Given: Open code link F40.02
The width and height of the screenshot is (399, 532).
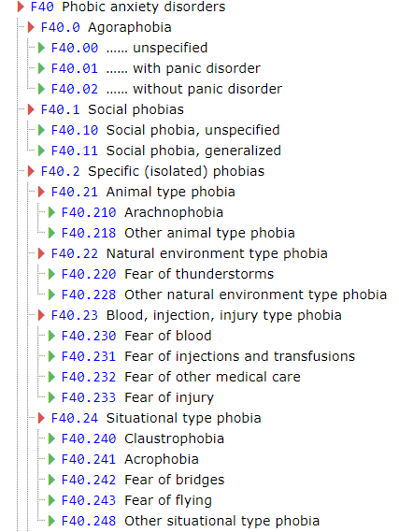Looking at the screenshot, I should pos(75,89).
